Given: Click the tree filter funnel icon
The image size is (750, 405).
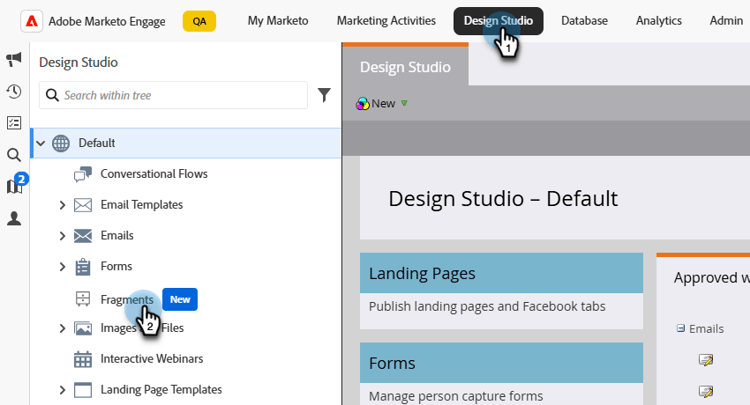Looking at the screenshot, I should pyautogui.click(x=324, y=95).
